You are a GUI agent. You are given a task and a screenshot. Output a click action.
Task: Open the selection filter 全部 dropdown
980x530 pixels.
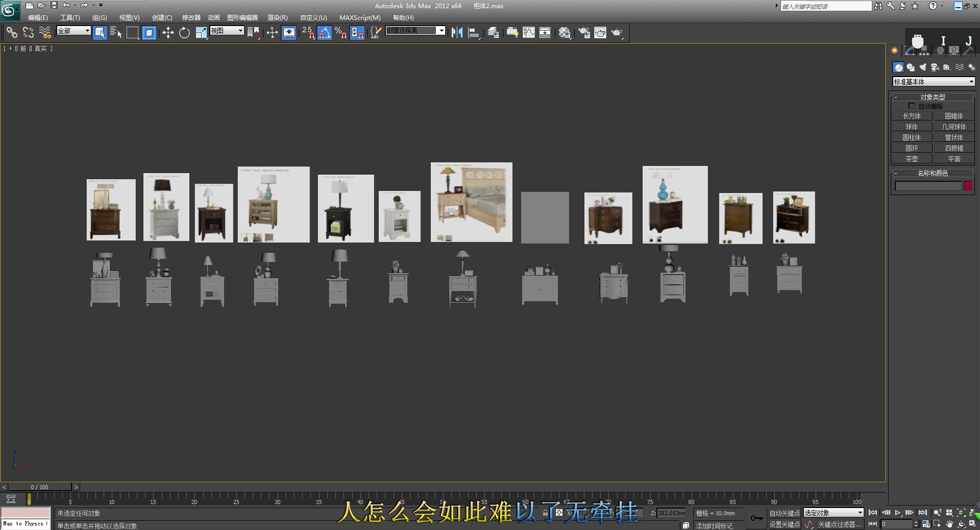point(73,31)
